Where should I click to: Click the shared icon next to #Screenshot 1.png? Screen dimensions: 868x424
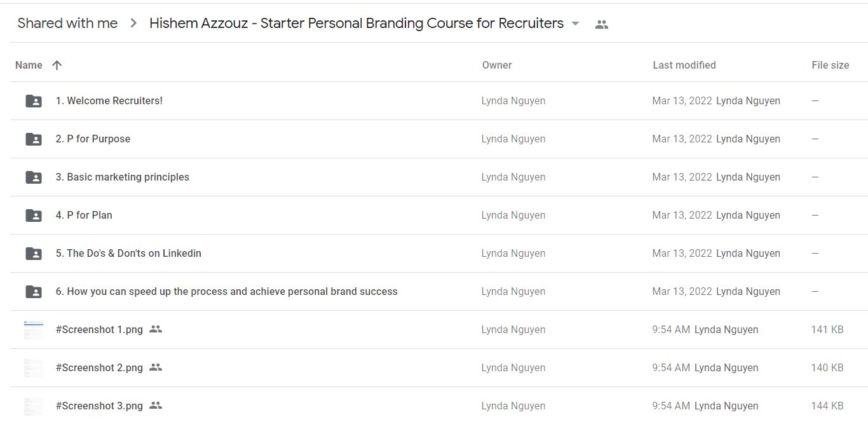[x=156, y=329]
